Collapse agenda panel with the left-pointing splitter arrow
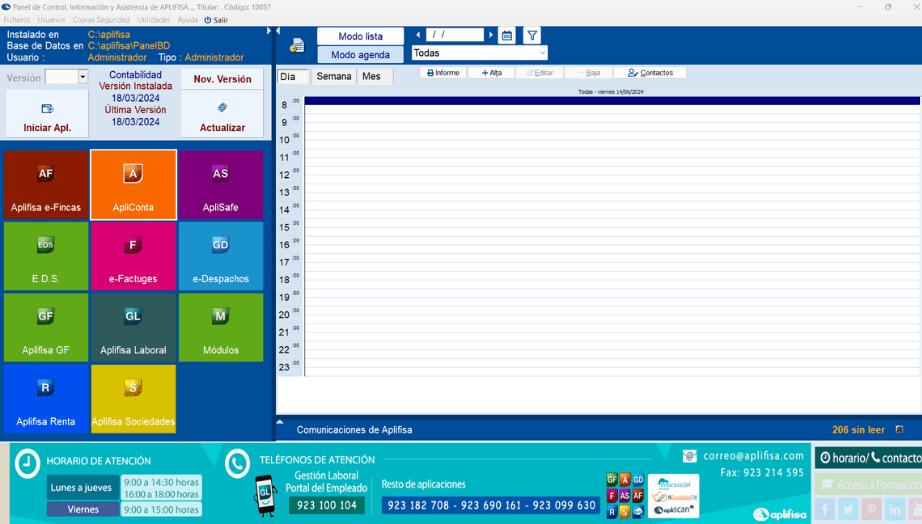922x524 pixels. click(278, 31)
